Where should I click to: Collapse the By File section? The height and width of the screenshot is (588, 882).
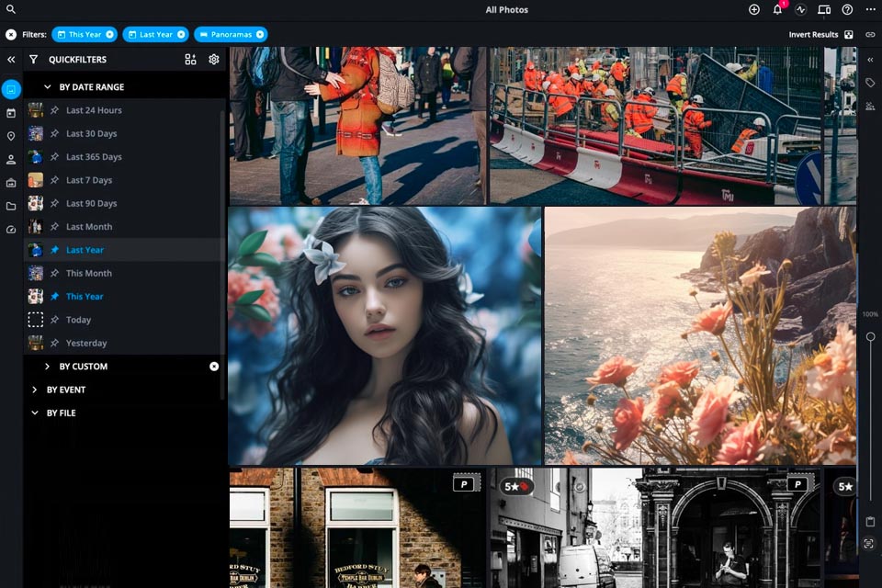35,413
